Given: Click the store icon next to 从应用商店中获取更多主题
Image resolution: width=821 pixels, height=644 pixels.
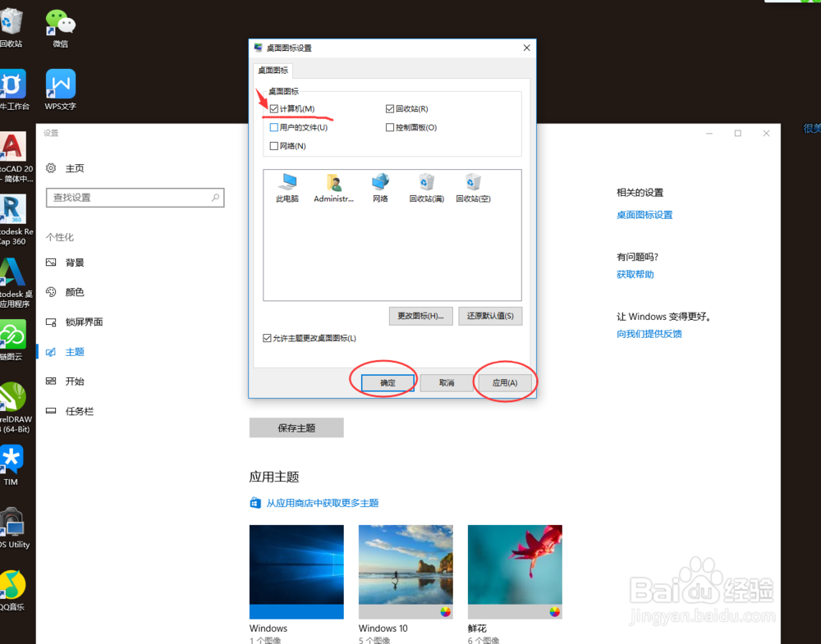Looking at the screenshot, I should 255,503.
